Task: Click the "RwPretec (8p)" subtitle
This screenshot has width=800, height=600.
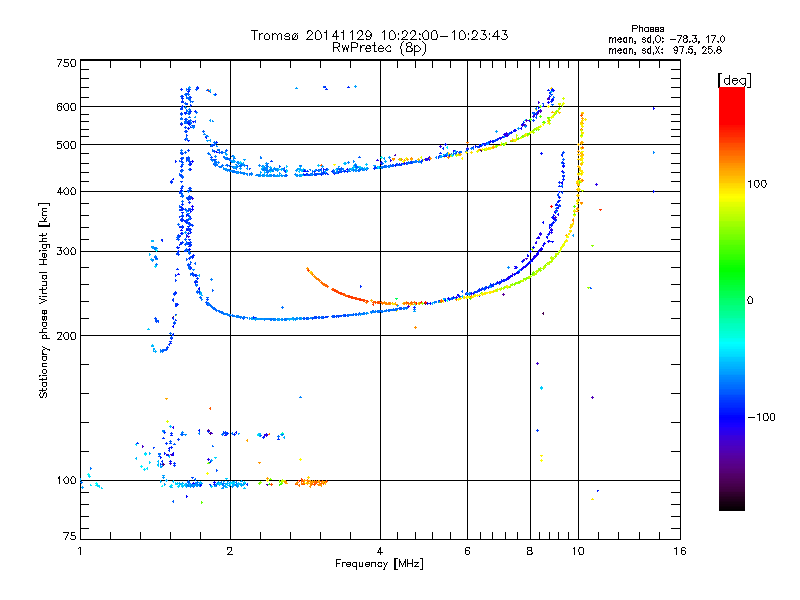Action: [x=379, y=48]
